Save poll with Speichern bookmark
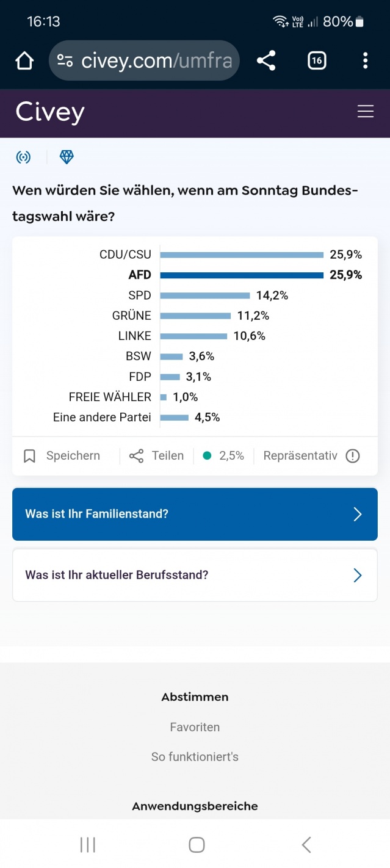Viewport: 390px width, 868px height. 62,456
